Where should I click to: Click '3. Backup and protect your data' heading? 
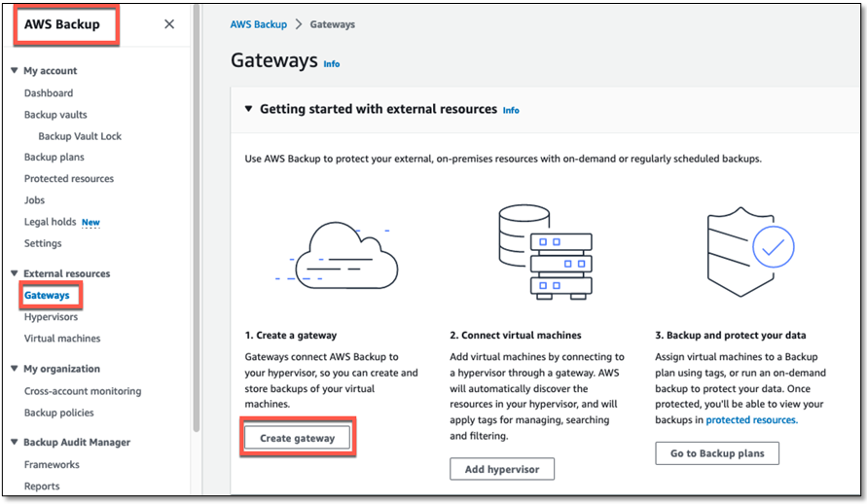pos(731,335)
